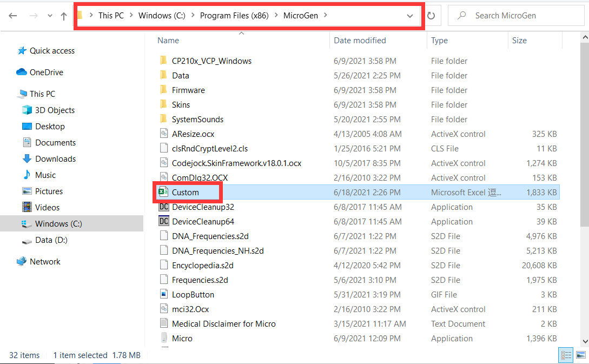Click the vertical scrollbar of the file list
This screenshot has height=364, width=589.
point(584,135)
